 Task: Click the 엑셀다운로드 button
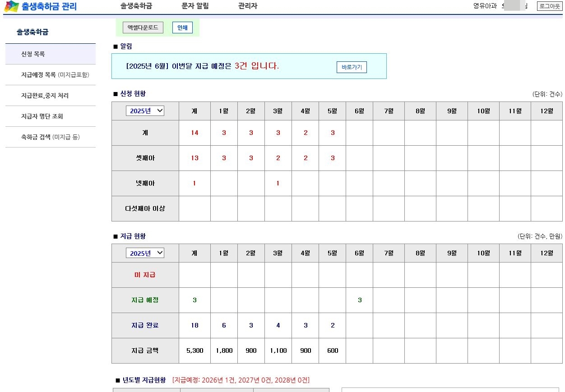point(143,28)
